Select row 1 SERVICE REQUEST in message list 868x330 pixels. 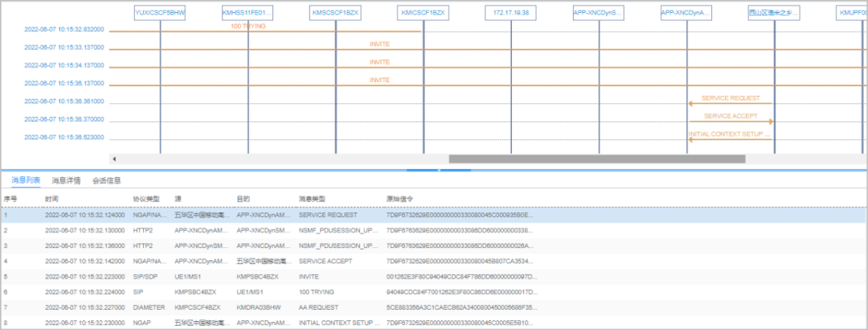[x=434, y=215]
